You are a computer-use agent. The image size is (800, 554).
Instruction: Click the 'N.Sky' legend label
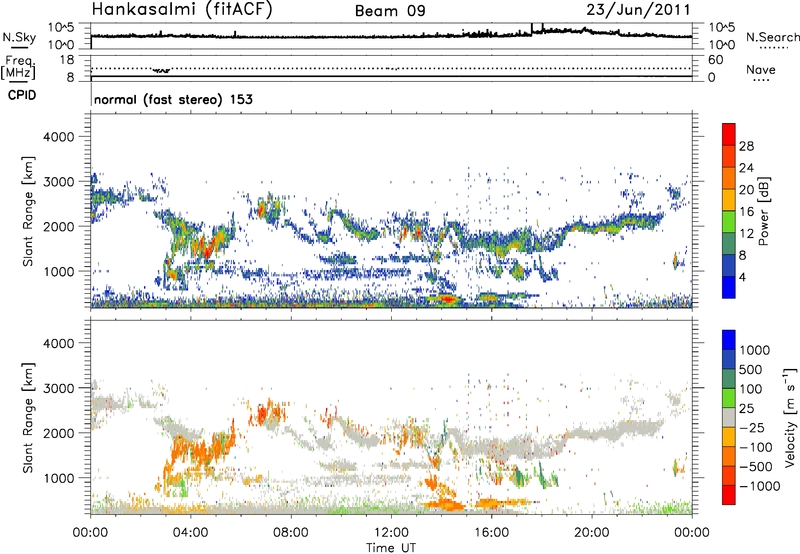(x=19, y=37)
